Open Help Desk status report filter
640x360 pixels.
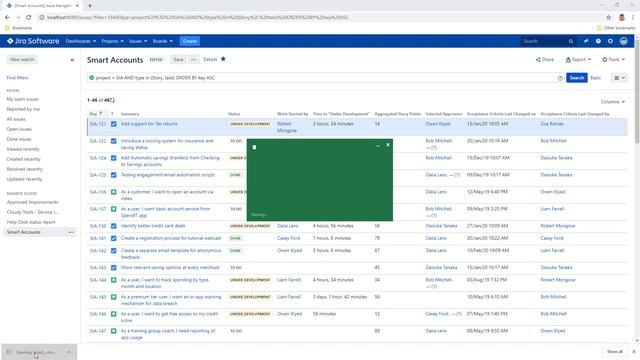tap(31, 222)
